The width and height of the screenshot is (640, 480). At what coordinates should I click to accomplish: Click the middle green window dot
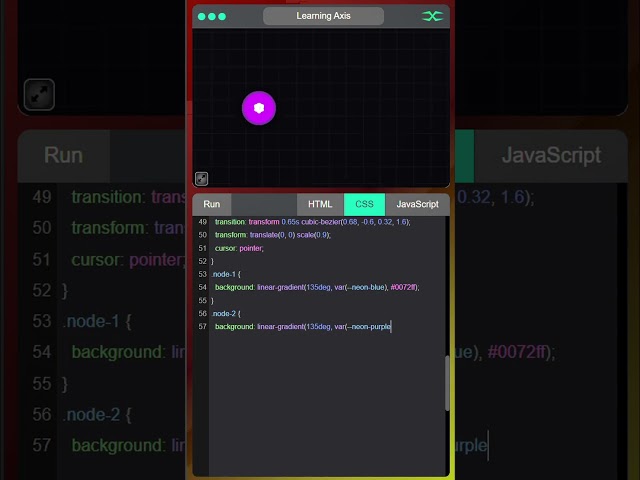coord(212,17)
